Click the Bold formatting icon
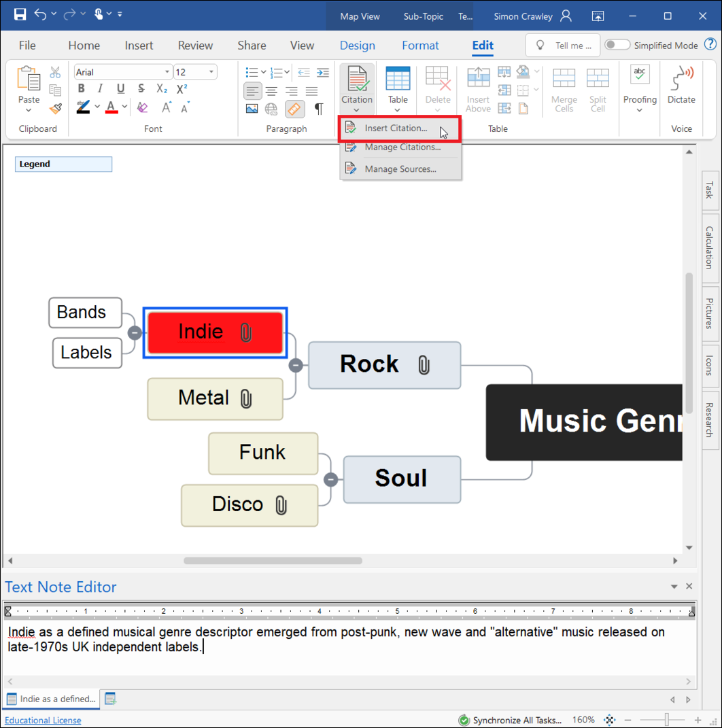The width and height of the screenshot is (722, 728). pyautogui.click(x=82, y=88)
